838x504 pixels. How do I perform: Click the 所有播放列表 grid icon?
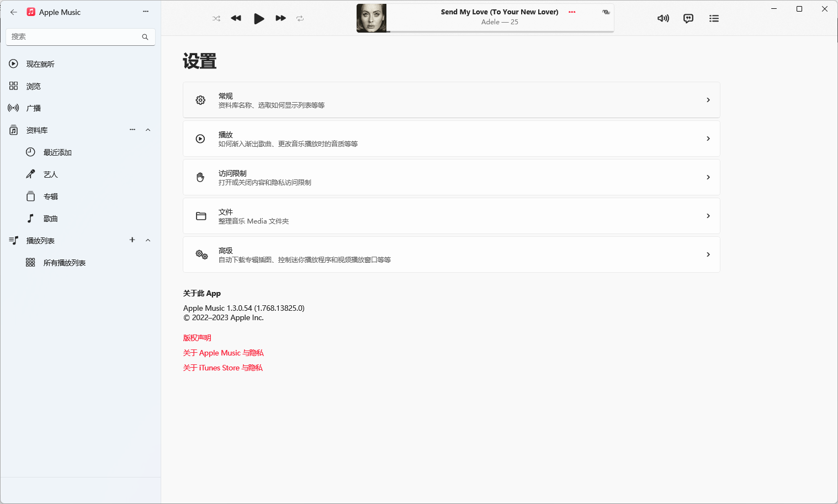(x=31, y=263)
